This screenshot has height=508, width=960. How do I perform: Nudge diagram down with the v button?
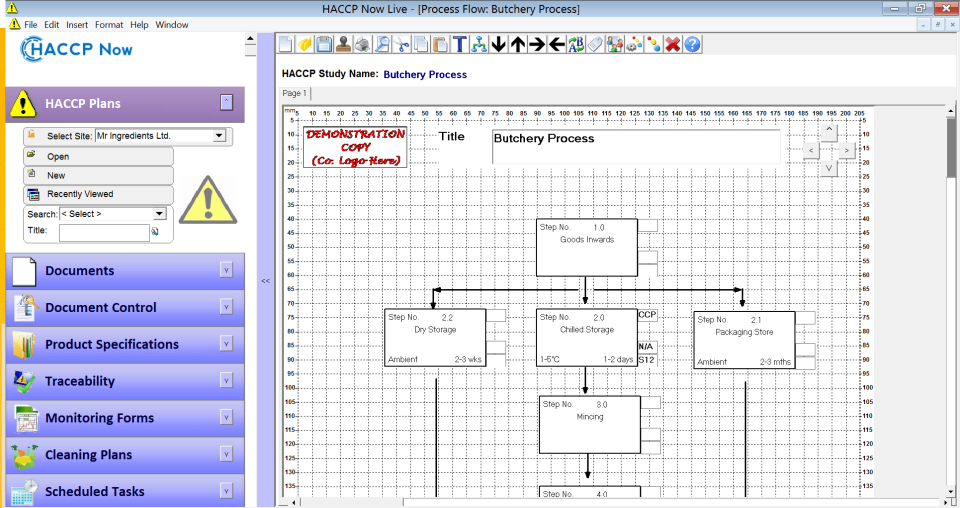tap(829, 168)
